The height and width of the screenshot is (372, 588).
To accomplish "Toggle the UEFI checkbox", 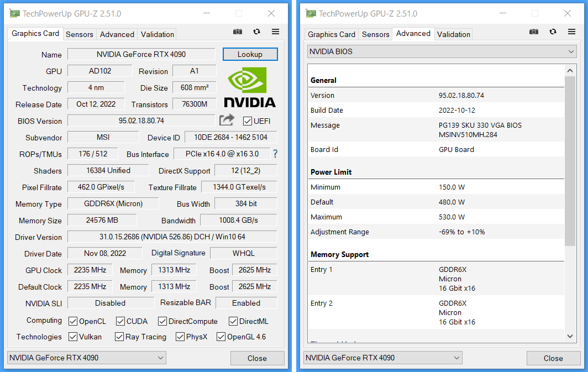I will 248,121.
